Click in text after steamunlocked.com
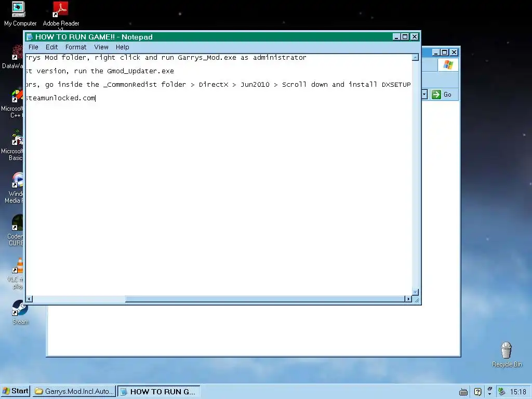 point(96,98)
